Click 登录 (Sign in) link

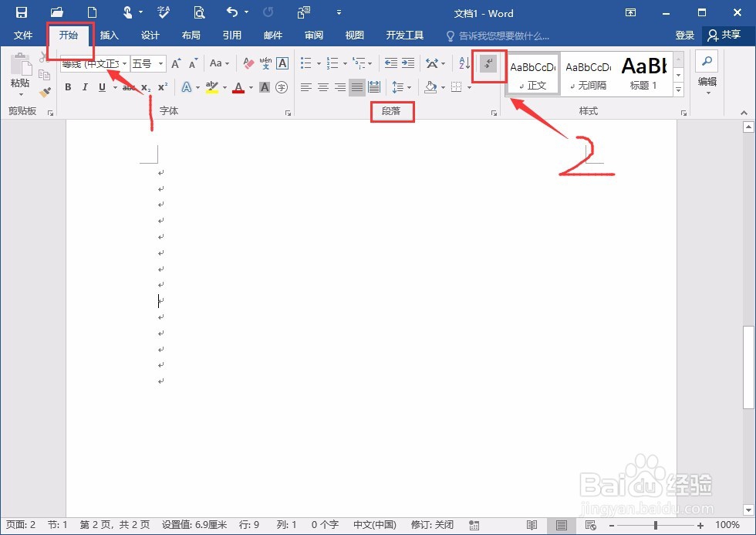coord(685,36)
